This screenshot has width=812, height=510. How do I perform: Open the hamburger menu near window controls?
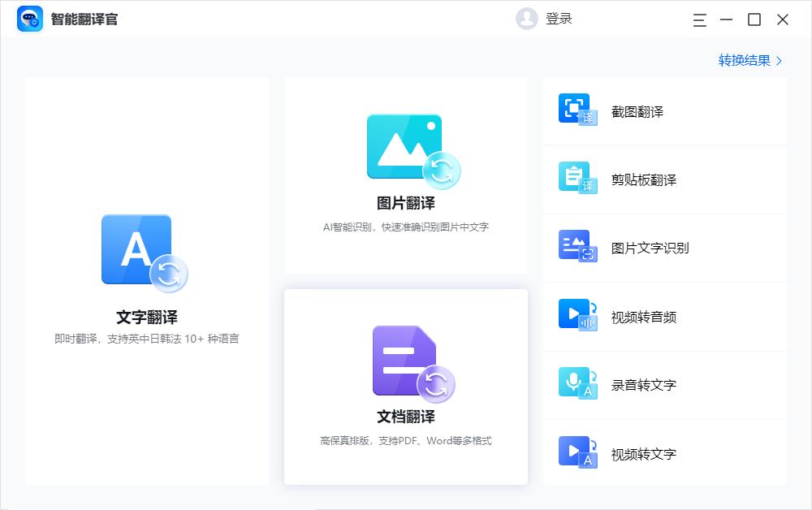(699, 18)
